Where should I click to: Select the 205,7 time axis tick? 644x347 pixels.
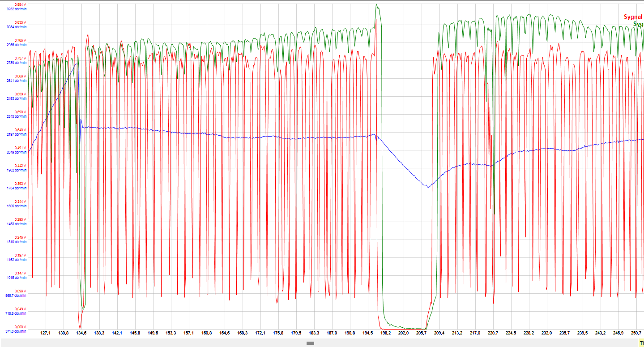421,333
